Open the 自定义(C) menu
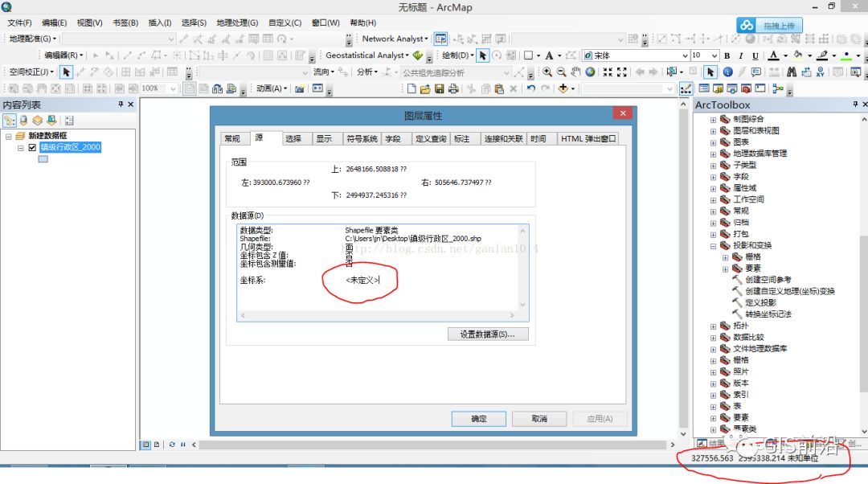 click(x=285, y=23)
